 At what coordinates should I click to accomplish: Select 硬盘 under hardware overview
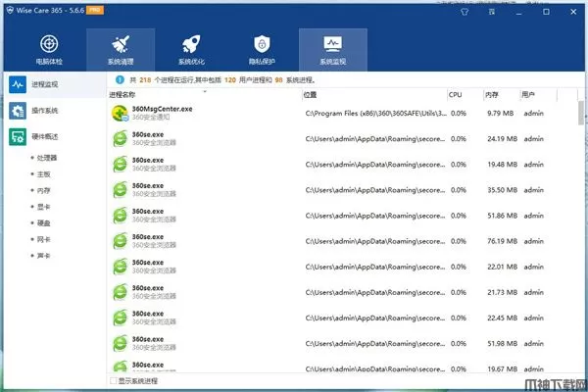coord(44,223)
